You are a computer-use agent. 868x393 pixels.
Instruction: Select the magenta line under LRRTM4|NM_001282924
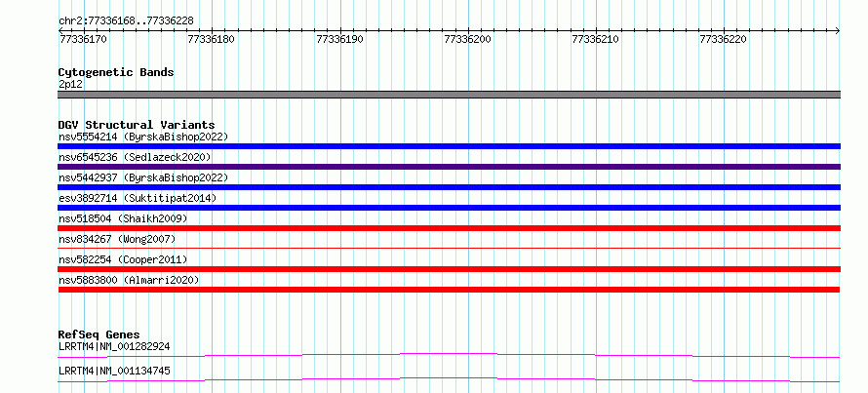point(449,355)
